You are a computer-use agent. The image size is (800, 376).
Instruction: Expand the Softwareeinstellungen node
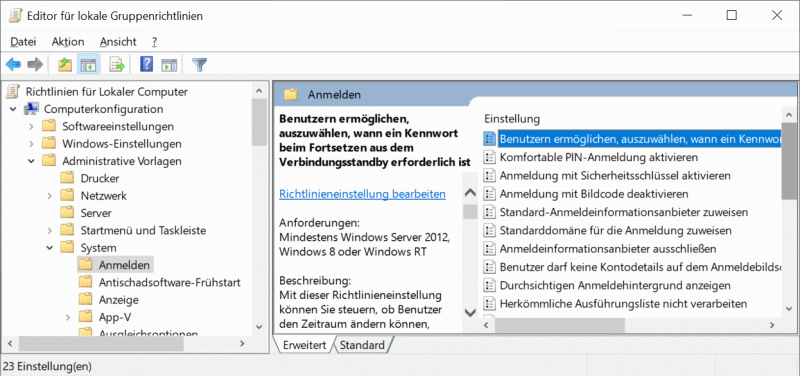coord(32,127)
